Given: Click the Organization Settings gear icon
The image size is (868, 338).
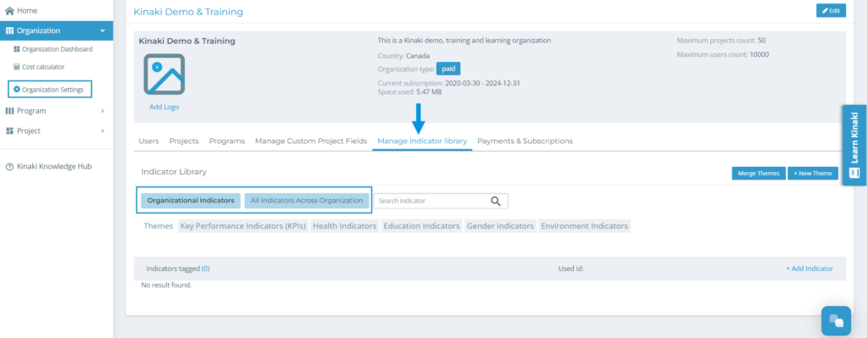Looking at the screenshot, I should pyautogui.click(x=17, y=89).
